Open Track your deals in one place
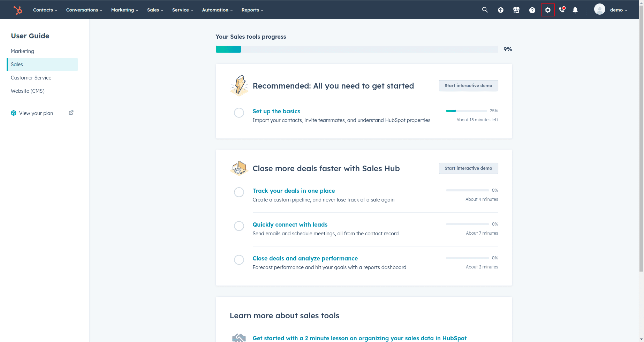The height and width of the screenshot is (342, 644). click(294, 191)
